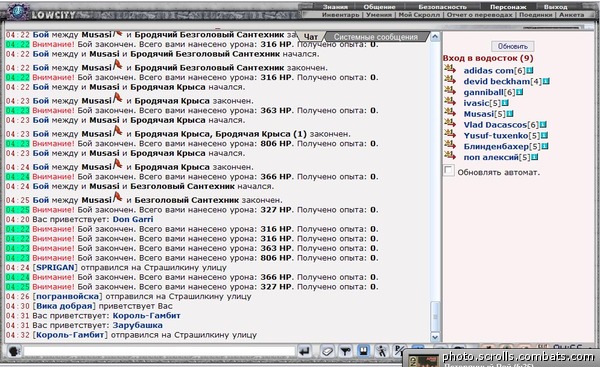Click user name Vlad Dacascos
This screenshot has width=600, height=367.
point(495,125)
